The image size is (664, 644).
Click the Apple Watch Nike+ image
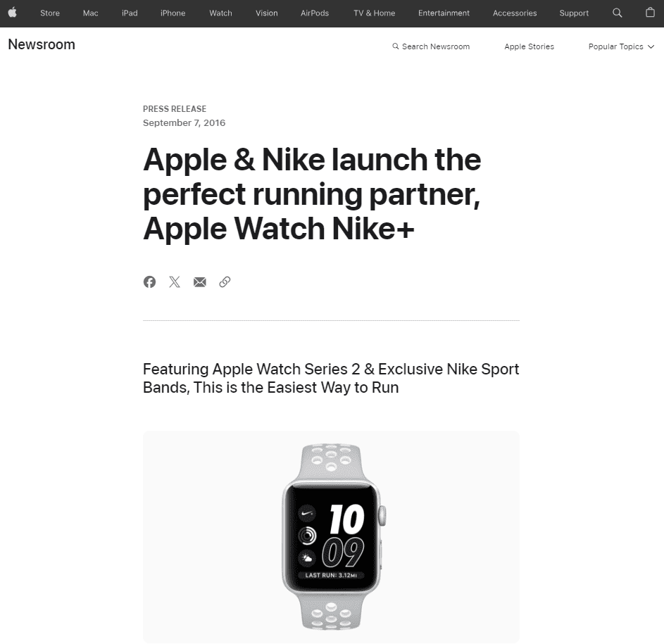[x=331, y=537]
